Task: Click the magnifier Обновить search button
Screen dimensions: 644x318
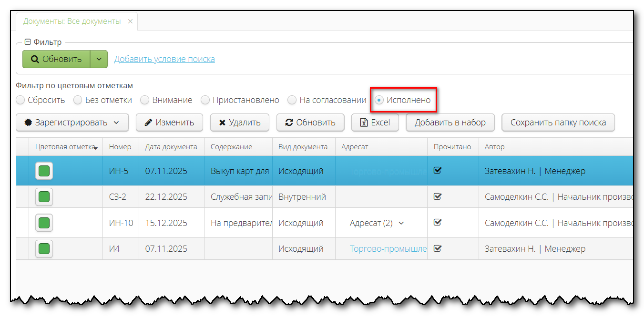Action: (x=56, y=59)
